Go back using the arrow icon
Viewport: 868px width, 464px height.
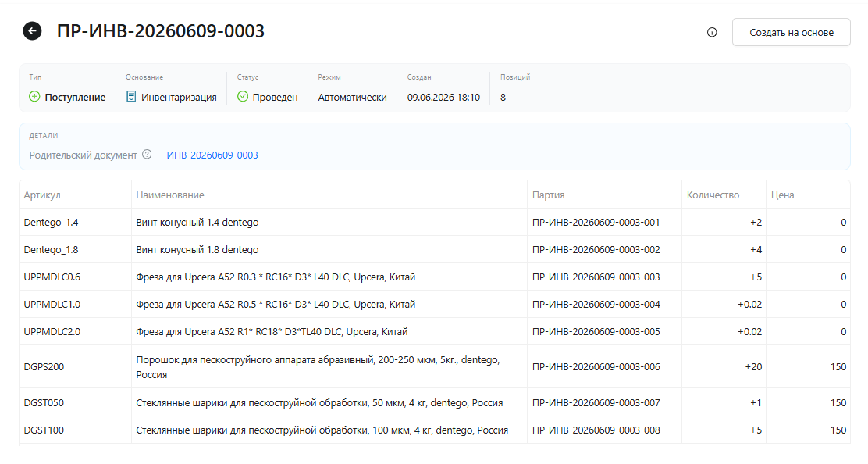(32, 31)
